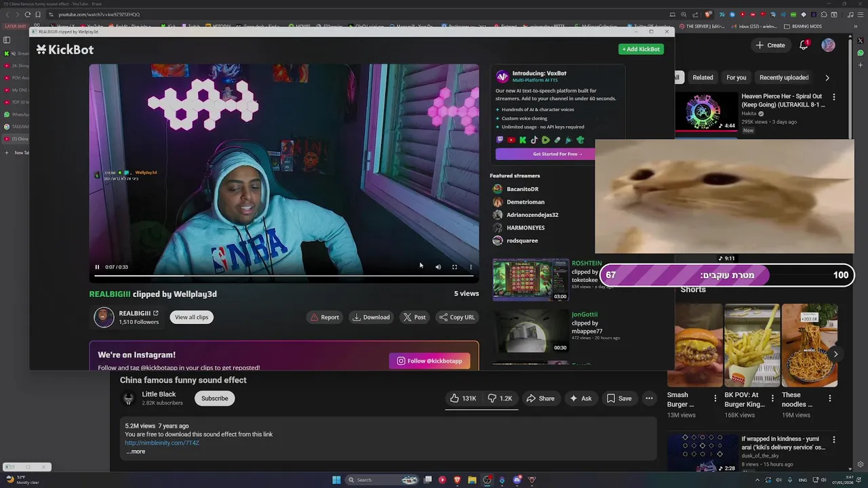Pause the KickBot clip video
Screen dimensions: 868x488
point(97,267)
